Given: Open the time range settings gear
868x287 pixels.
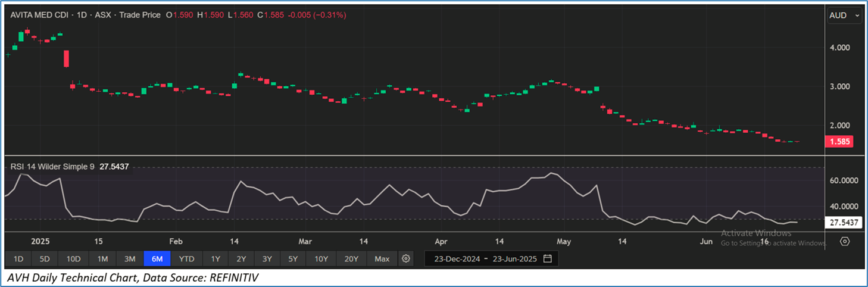Looking at the screenshot, I should 406,259.
